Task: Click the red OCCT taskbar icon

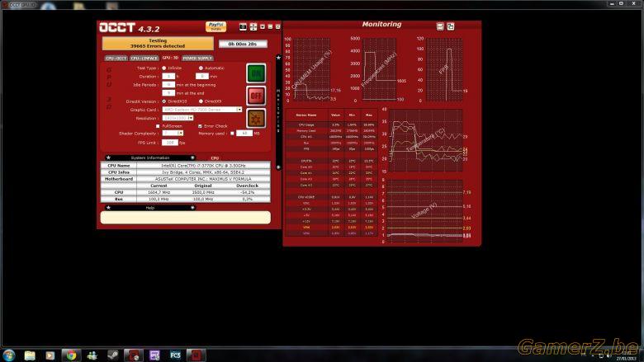Action: pyautogui.click(x=196, y=355)
